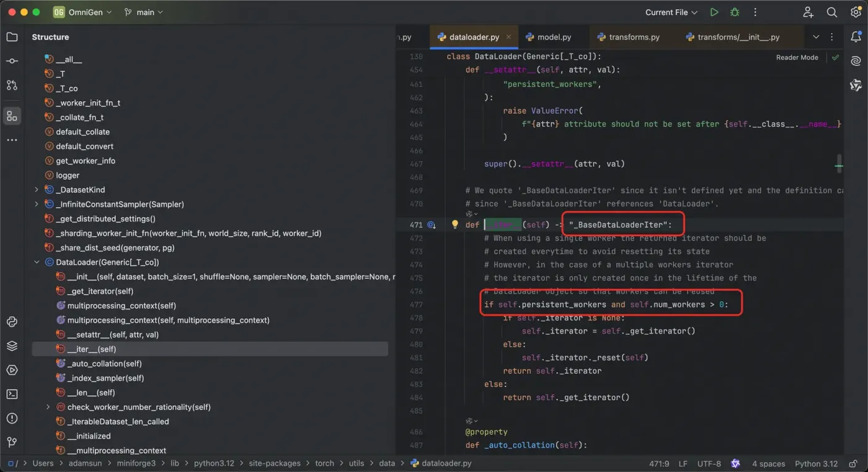This screenshot has width=868, height=472.
Task: Open more tool windows ellipsis in left sidebar
Action: click(x=12, y=140)
